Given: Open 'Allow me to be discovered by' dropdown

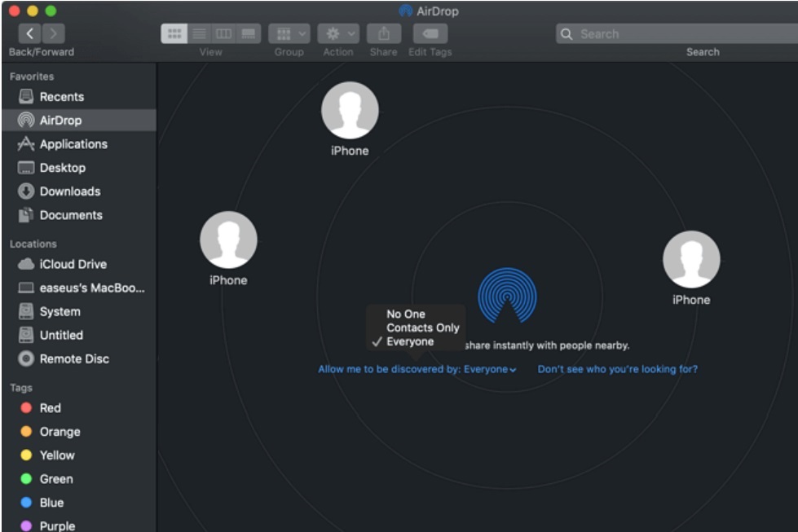Looking at the screenshot, I should click(417, 369).
